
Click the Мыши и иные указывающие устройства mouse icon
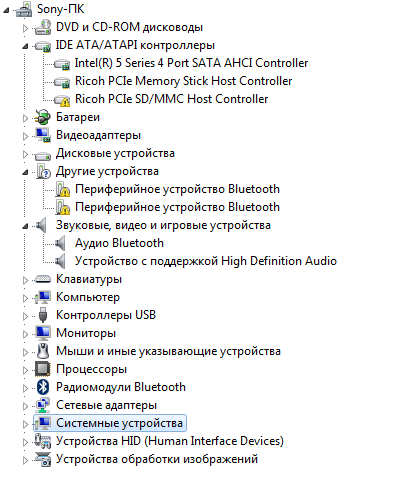[x=43, y=351]
